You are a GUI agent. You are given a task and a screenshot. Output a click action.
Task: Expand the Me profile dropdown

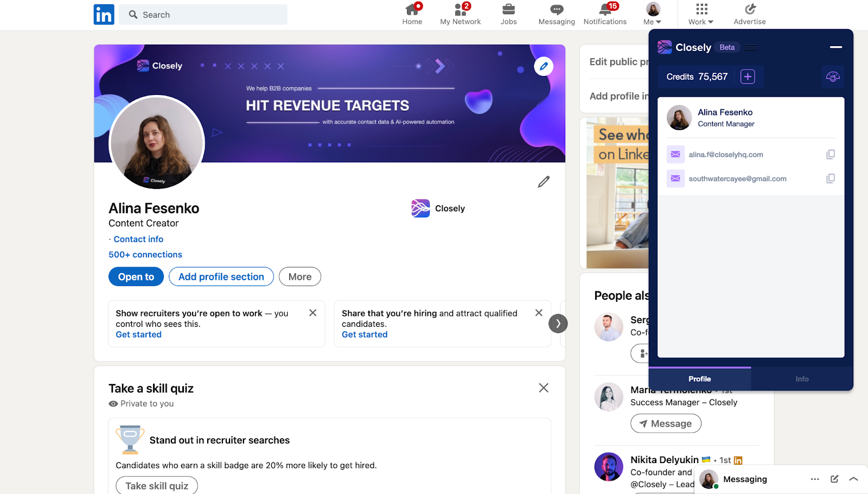[653, 14]
